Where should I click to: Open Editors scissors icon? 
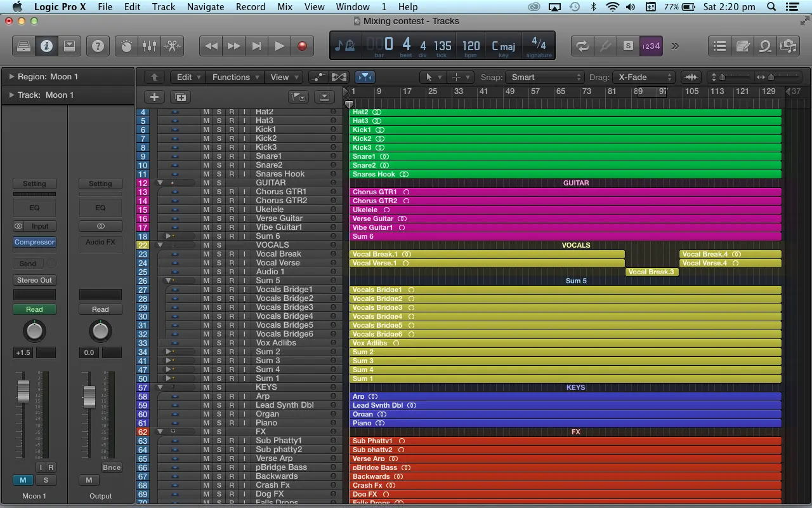172,46
